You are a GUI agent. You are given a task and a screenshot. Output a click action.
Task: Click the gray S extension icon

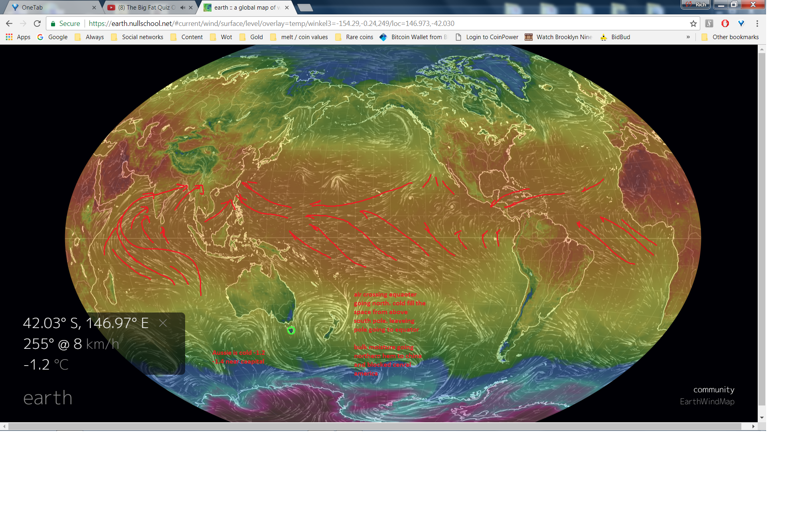709,24
